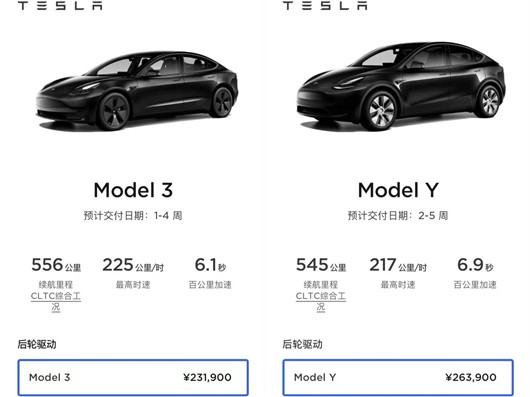Click the 217 km/h top speed stat
Screen dimensions: 530x397
398,273
